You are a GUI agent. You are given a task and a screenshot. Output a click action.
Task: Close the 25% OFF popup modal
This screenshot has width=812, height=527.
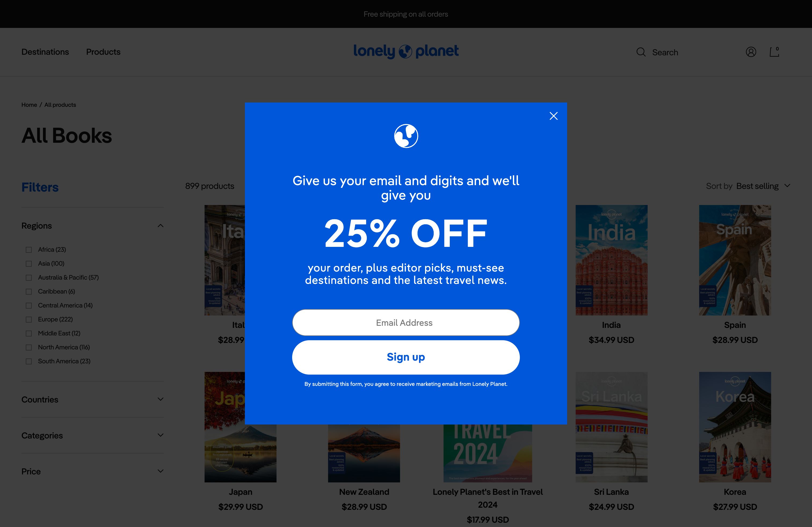coord(553,116)
